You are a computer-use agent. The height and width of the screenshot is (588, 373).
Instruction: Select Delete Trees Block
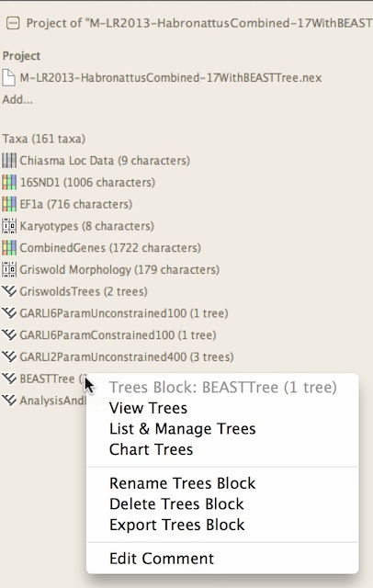176,503
